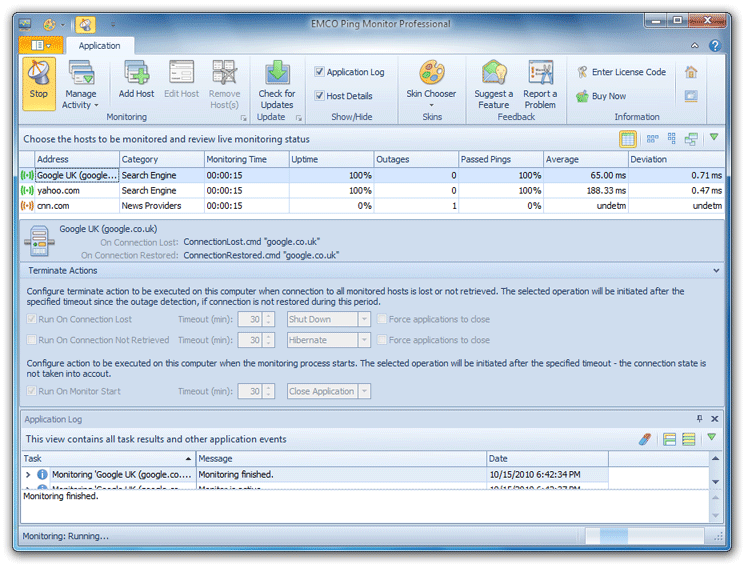Viewport: 744px width, 564px height.
Task: Click the status bar progress indicator
Action: (645, 536)
